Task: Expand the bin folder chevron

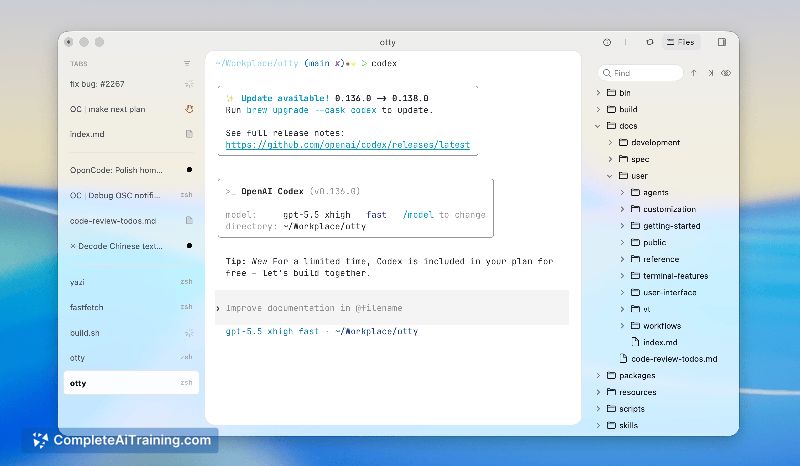Action: 598,93
